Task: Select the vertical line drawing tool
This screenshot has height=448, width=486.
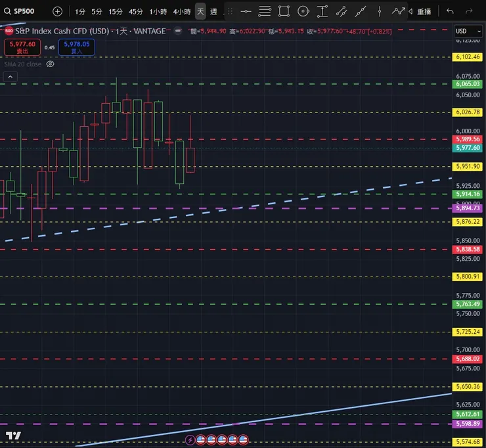Action: pyautogui.click(x=380, y=11)
